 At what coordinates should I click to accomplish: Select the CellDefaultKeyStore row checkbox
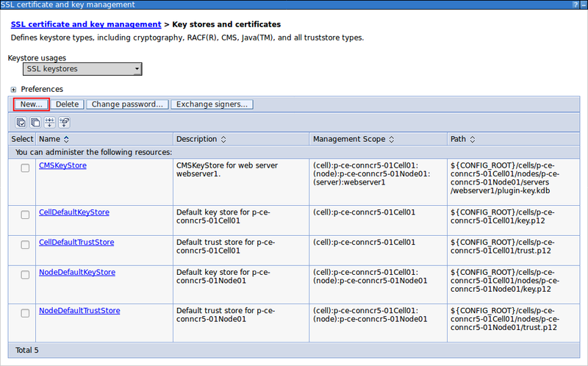(25, 215)
